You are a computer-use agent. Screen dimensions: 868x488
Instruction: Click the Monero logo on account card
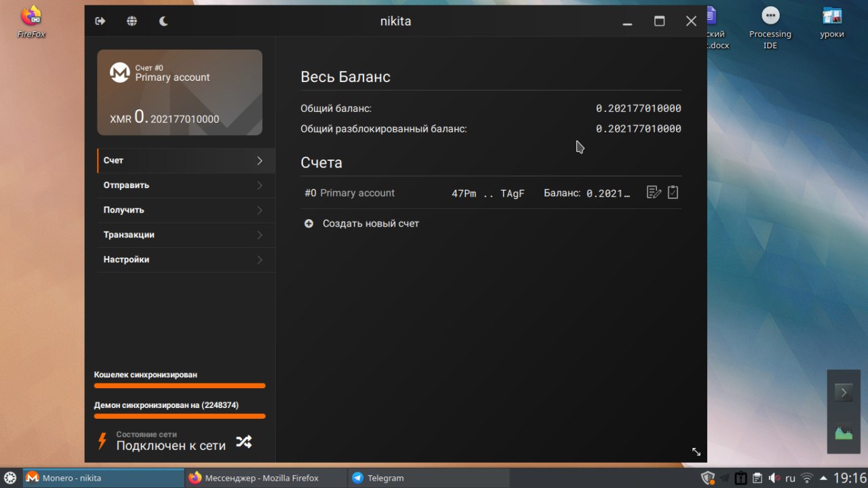120,73
